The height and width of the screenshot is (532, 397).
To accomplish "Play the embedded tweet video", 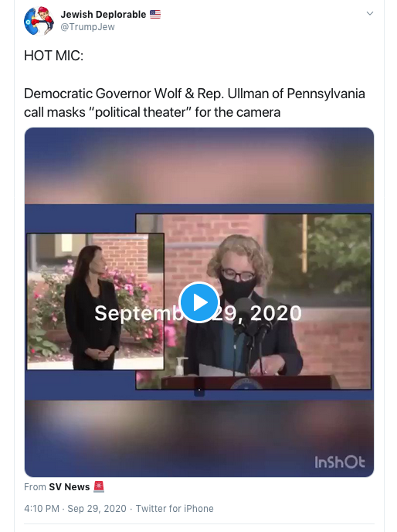I will 199,302.
